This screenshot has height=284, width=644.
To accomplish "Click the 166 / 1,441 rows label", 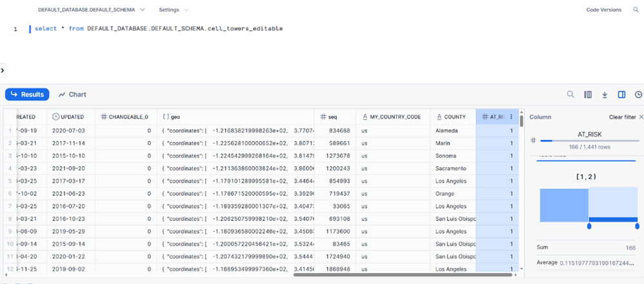I will coord(589,146).
